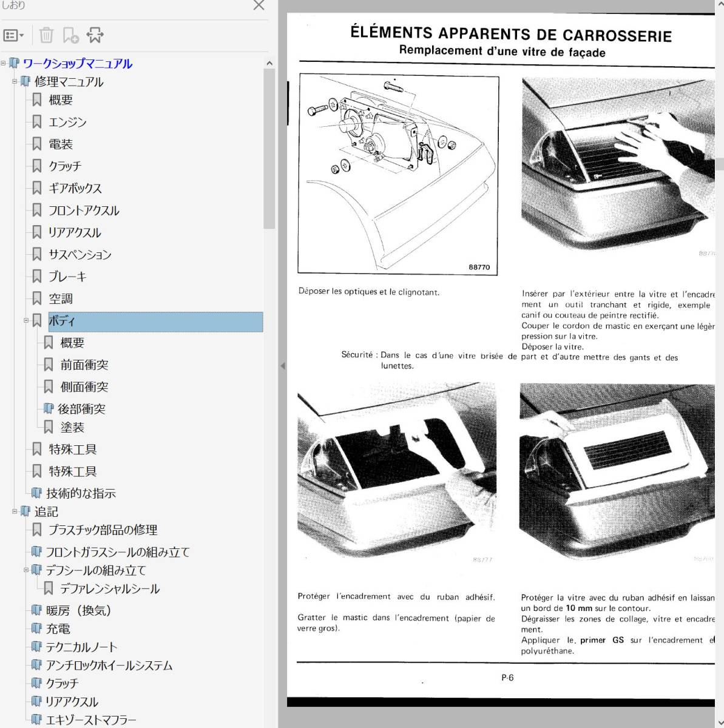
Task: Click the bookmark icon beside 後部衝突
Action: point(49,409)
